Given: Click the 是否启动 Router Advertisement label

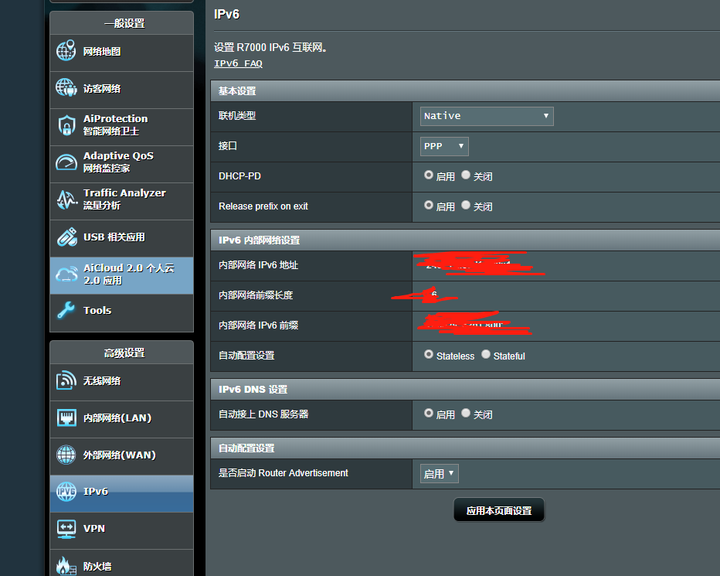Looking at the screenshot, I should coord(283,473).
